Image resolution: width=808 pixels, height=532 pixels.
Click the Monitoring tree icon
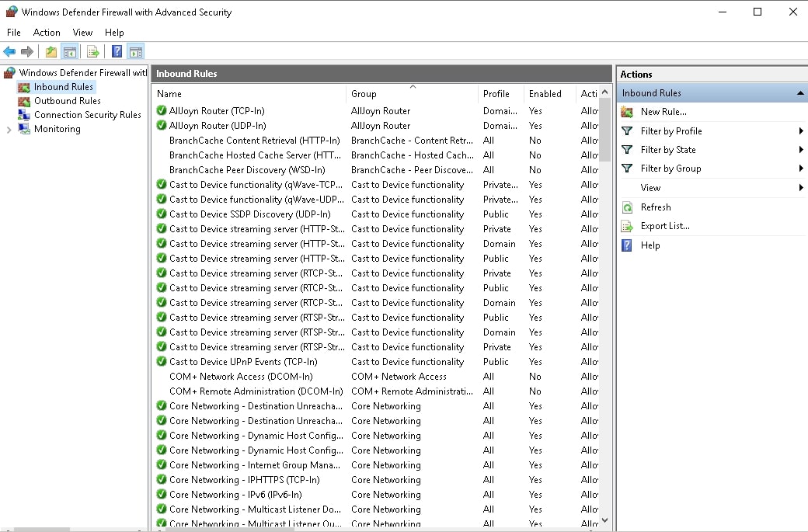click(24, 129)
